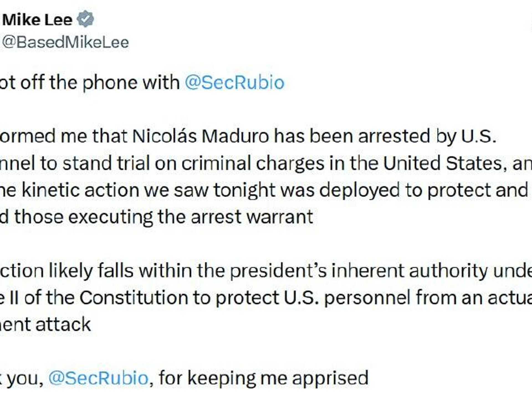Screen dimensions: 532x398
Task: Open the @SecRubio mention in the thank-you line
Action: point(98,378)
